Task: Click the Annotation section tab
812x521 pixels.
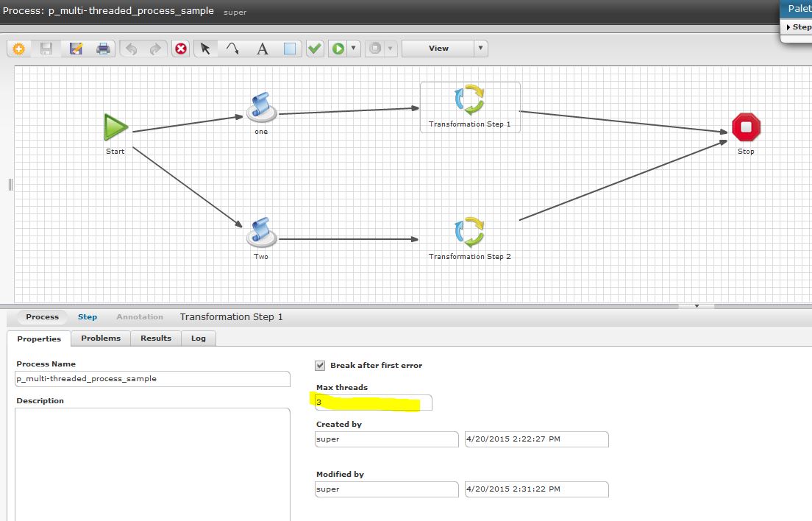Action: click(140, 317)
